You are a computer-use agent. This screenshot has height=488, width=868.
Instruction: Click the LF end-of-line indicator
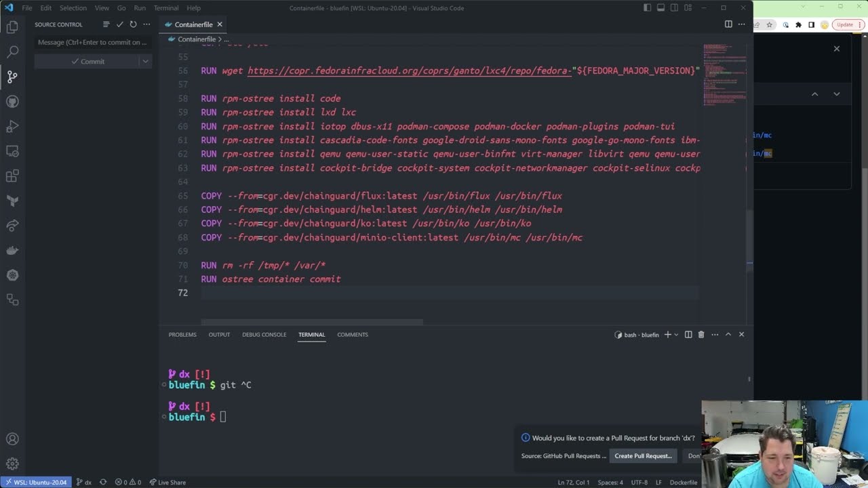point(658,482)
